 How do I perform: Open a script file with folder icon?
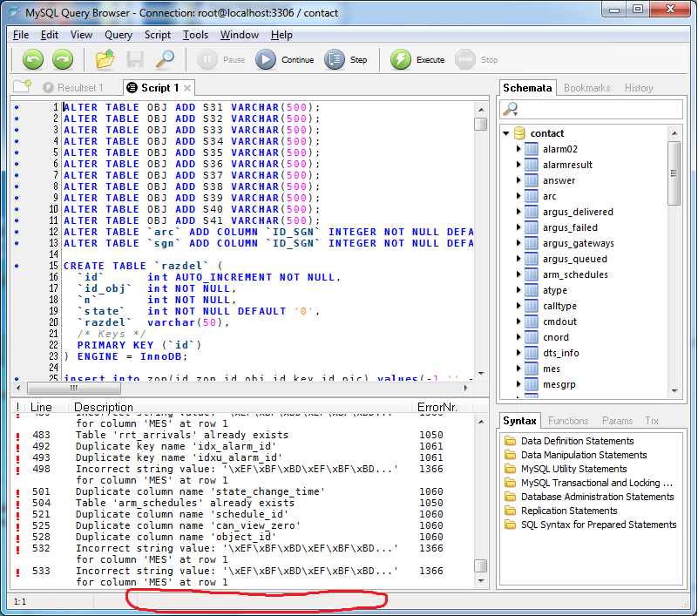105,59
